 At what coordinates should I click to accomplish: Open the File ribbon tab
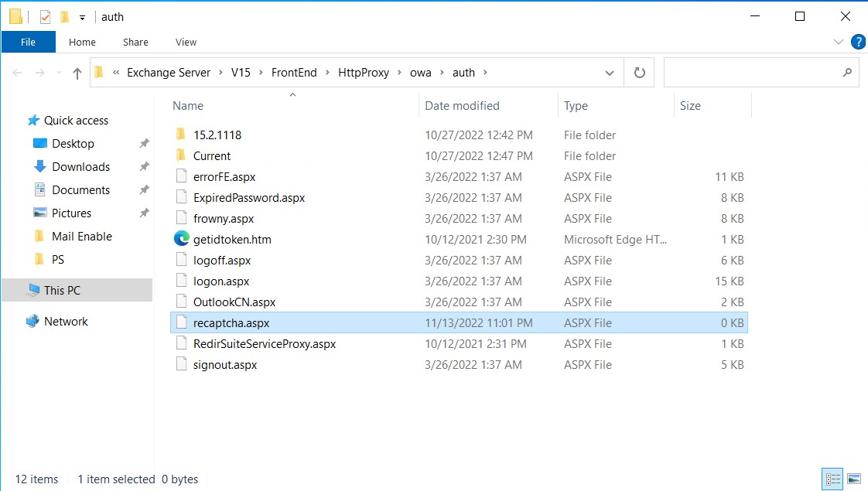pos(28,42)
